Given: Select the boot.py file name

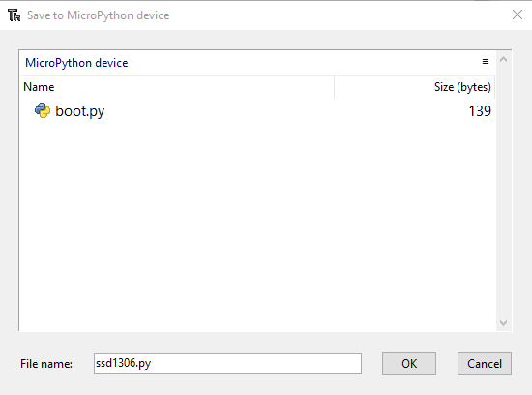Looking at the screenshot, I should (79, 111).
